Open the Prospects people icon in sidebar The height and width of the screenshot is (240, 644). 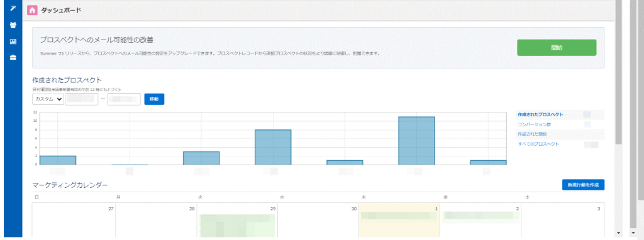tap(13, 25)
